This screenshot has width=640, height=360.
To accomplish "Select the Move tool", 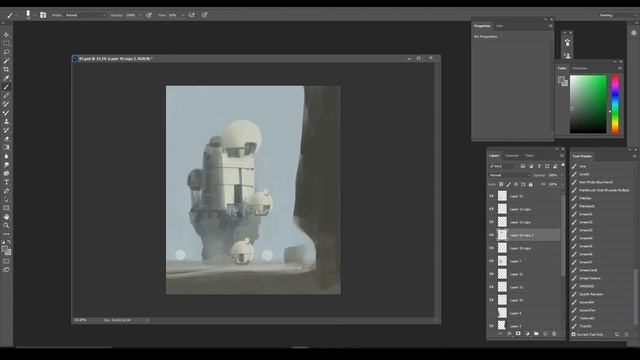I will [x=6, y=35].
